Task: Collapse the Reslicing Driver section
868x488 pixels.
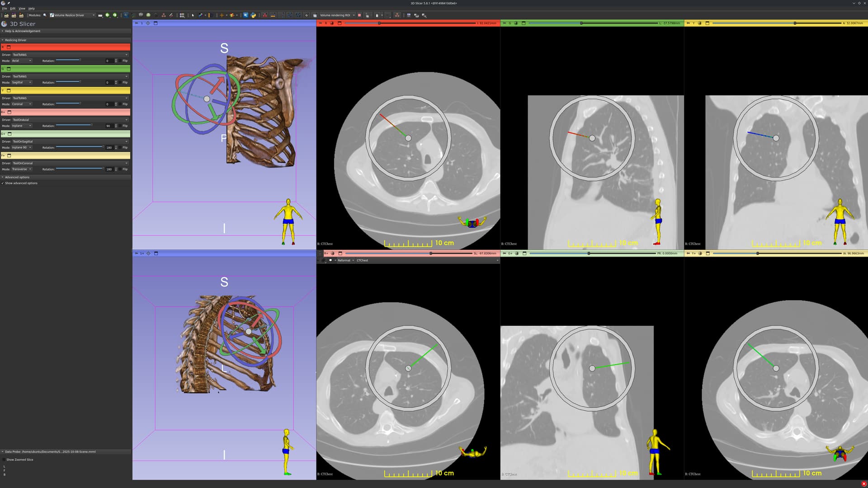Action: point(15,40)
